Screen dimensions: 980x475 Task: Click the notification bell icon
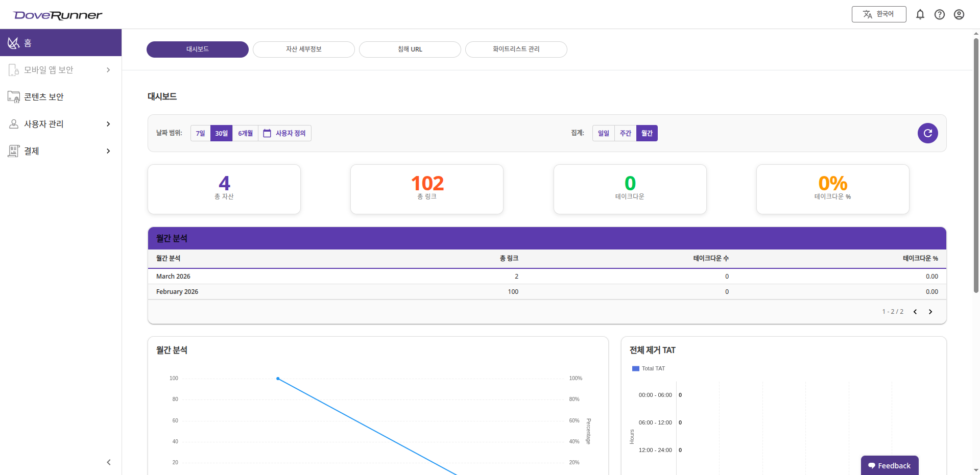pyautogui.click(x=920, y=14)
